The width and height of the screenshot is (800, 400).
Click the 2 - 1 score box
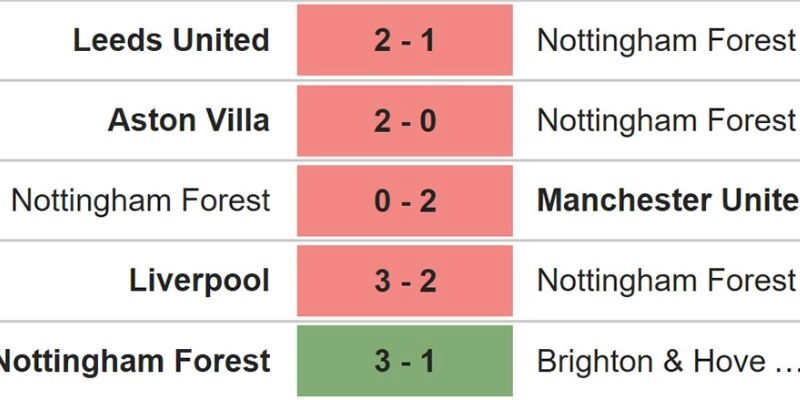[x=404, y=40]
